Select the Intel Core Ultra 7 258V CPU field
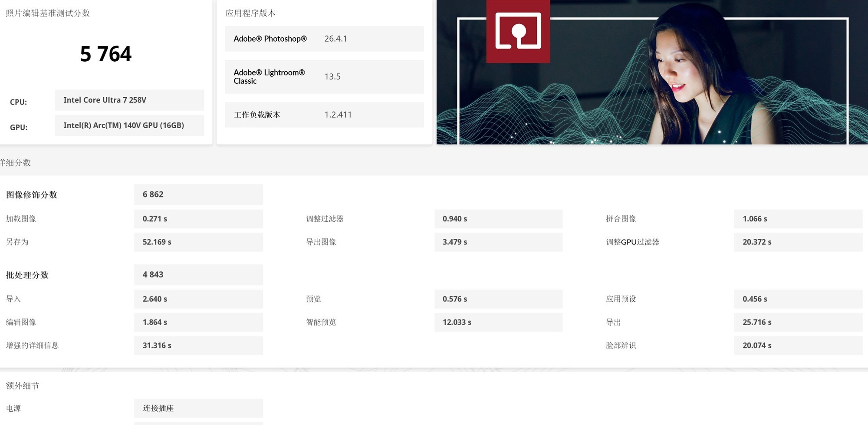 click(x=129, y=100)
